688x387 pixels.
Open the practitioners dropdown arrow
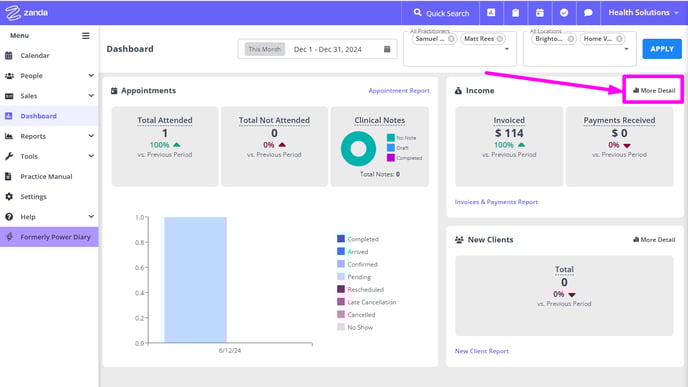507,49
